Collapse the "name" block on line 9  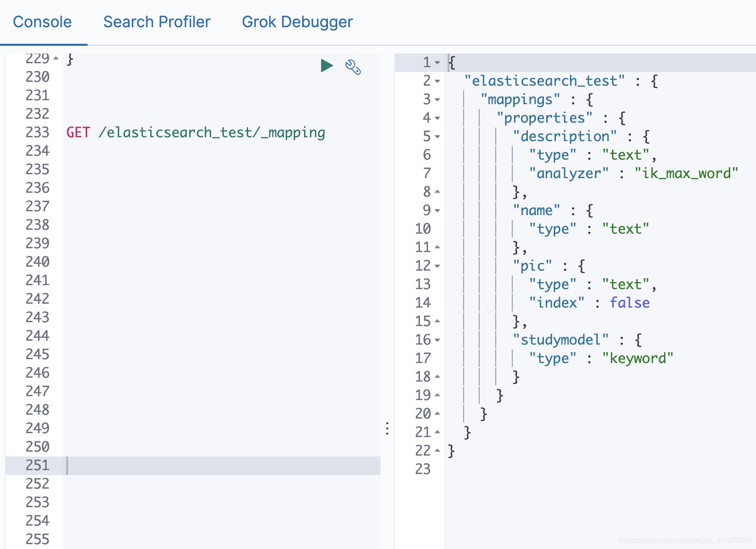(x=437, y=211)
